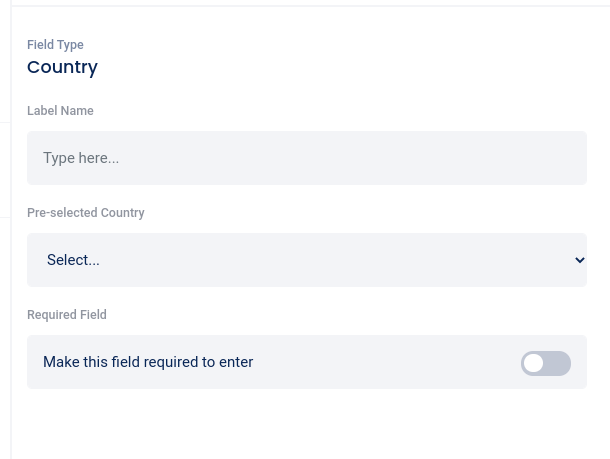
Task: Open the Pre-selected Country dropdown
Action: (x=306, y=260)
